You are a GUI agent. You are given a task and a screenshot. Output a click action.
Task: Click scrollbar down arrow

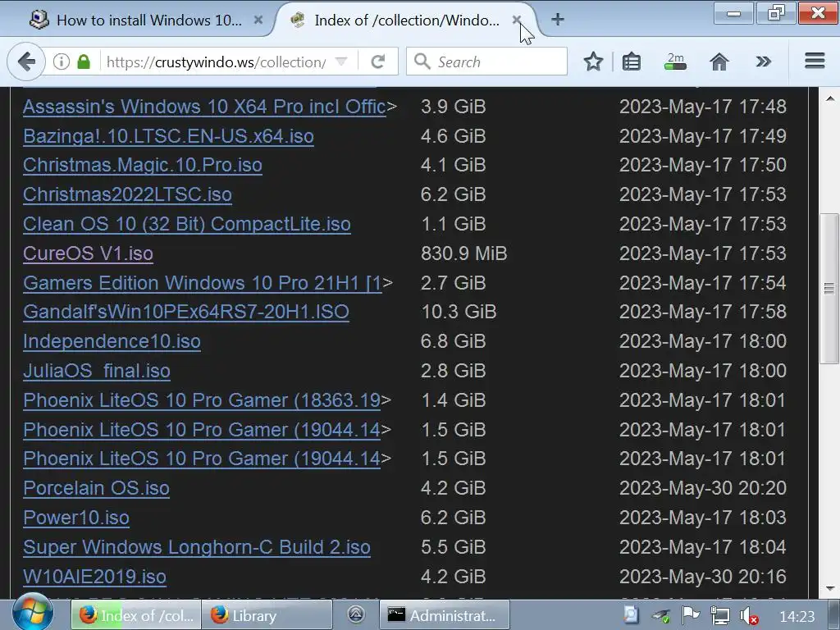[829, 588]
